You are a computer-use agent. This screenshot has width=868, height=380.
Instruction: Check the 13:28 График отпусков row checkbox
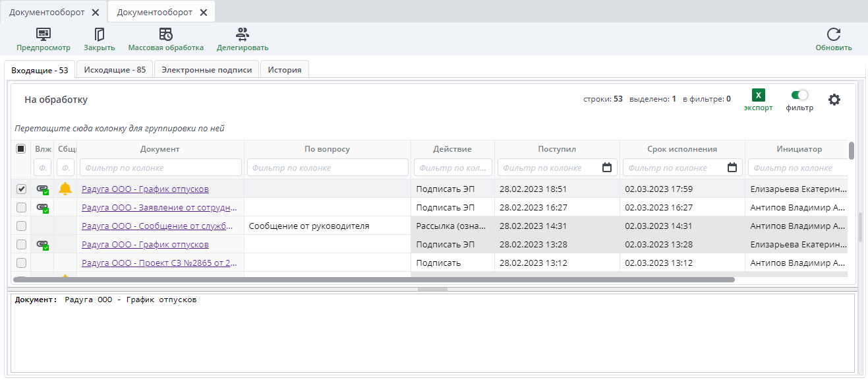21,244
